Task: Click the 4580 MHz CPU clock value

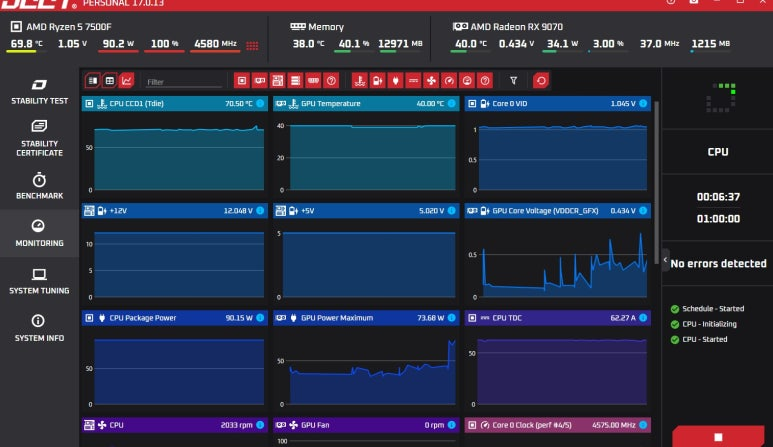Action: (x=215, y=43)
